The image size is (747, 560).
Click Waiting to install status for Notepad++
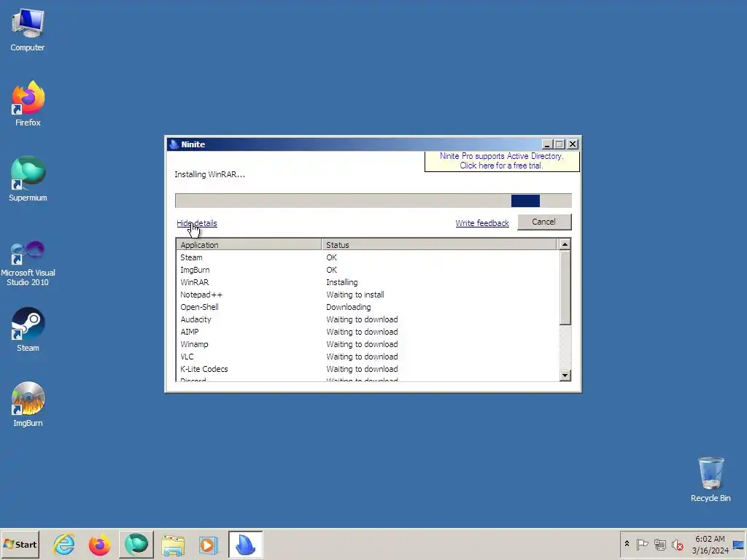[355, 295]
